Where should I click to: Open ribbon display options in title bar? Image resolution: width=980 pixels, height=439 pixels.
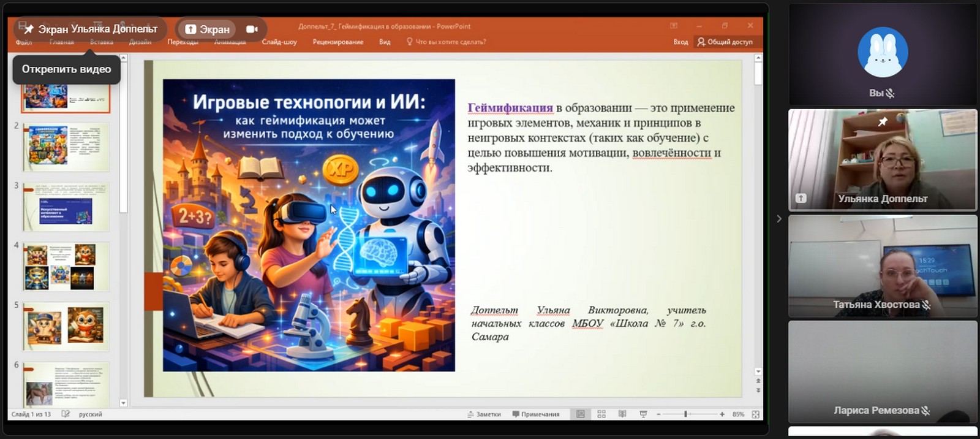point(674,26)
